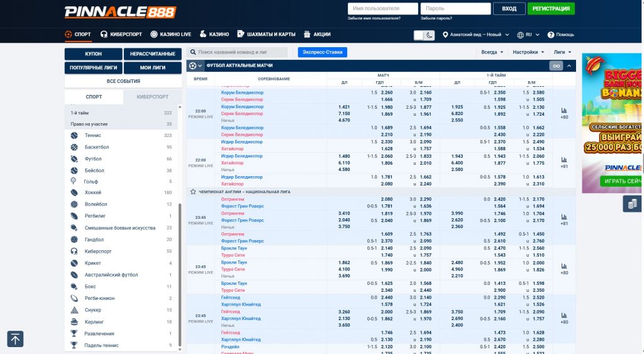Open the Tennis sport icon in sidebar

74,135
